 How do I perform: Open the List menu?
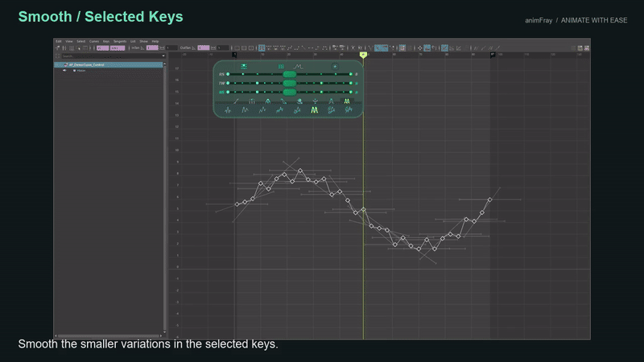(133, 42)
